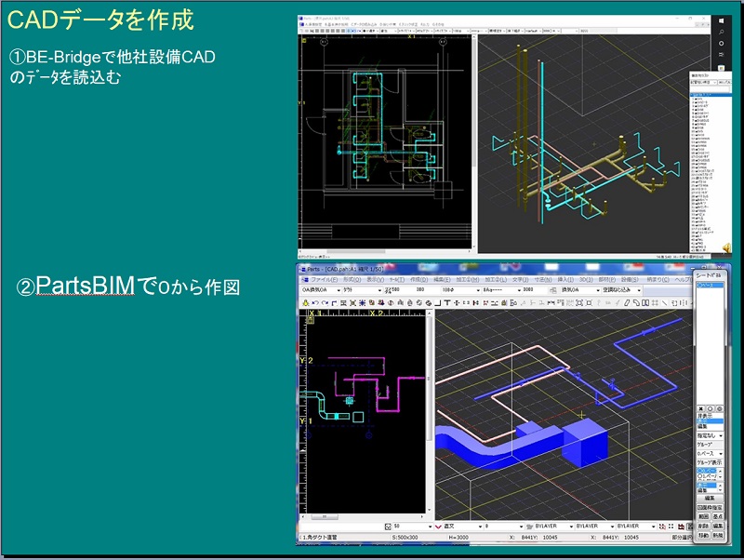Click the 削除 button

pyautogui.click(x=703, y=526)
